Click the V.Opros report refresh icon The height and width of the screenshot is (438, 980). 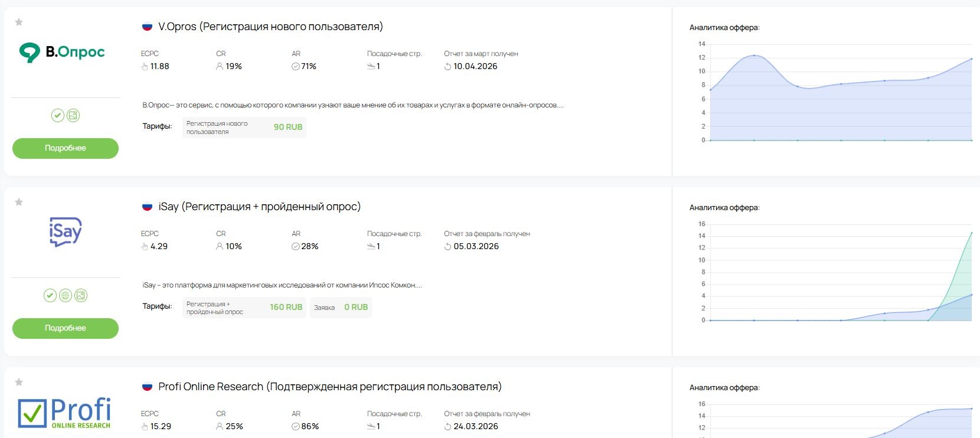(x=447, y=67)
